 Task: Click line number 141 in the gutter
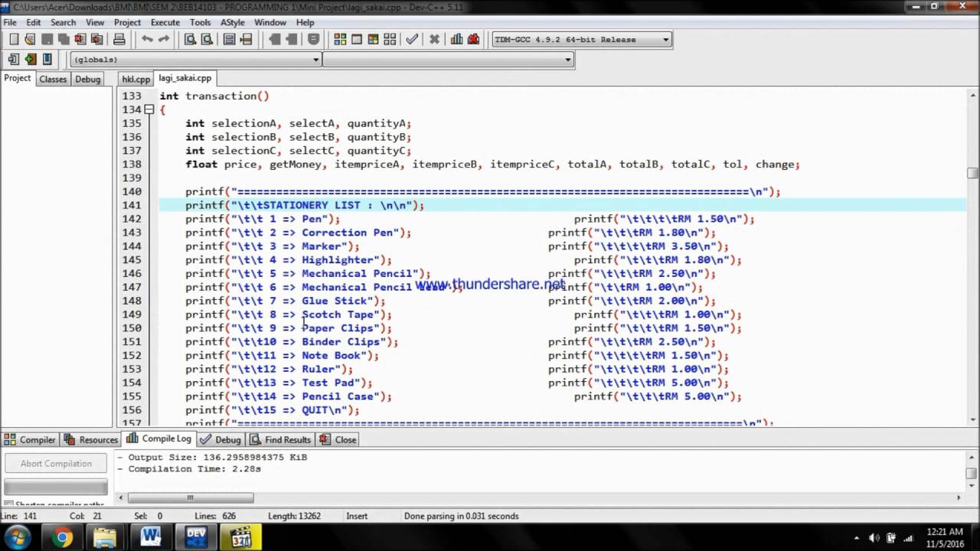point(132,205)
